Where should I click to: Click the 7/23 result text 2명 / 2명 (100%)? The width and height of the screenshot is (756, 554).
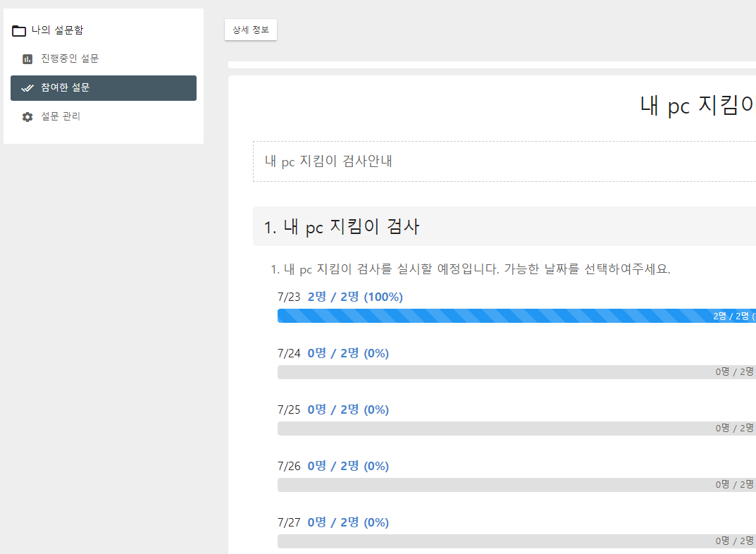(355, 297)
